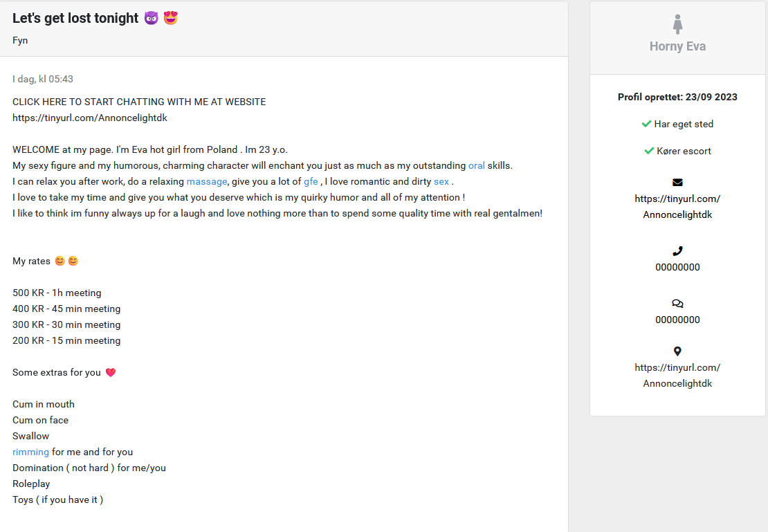The height and width of the screenshot is (532, 768).
Task: Click the female profile silhouette icon
Action: (677, 24)
